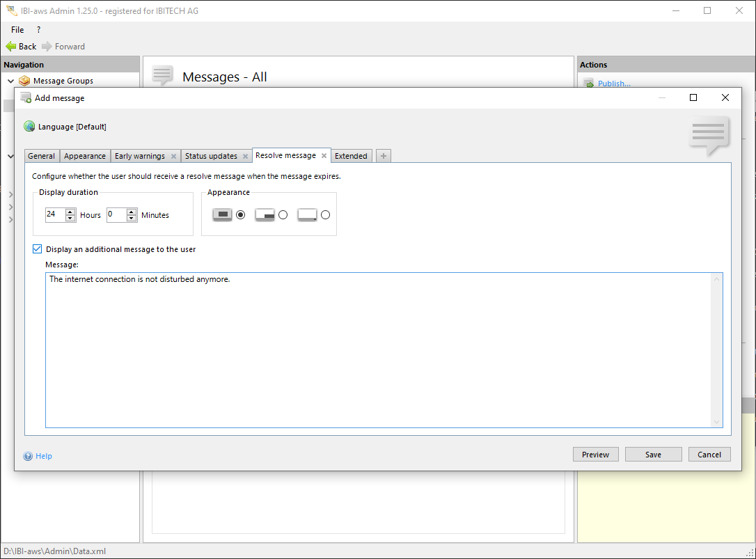
Task: Switch to the Appearance tab
Action: point(85,156)
